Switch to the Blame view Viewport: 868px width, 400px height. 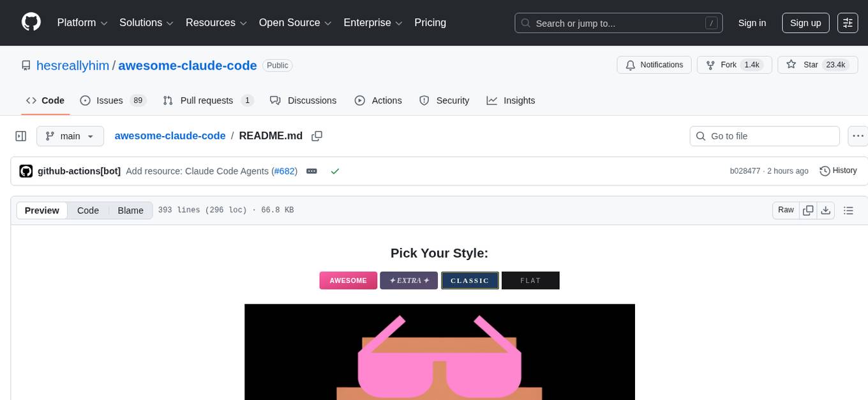tap(130, 210)
